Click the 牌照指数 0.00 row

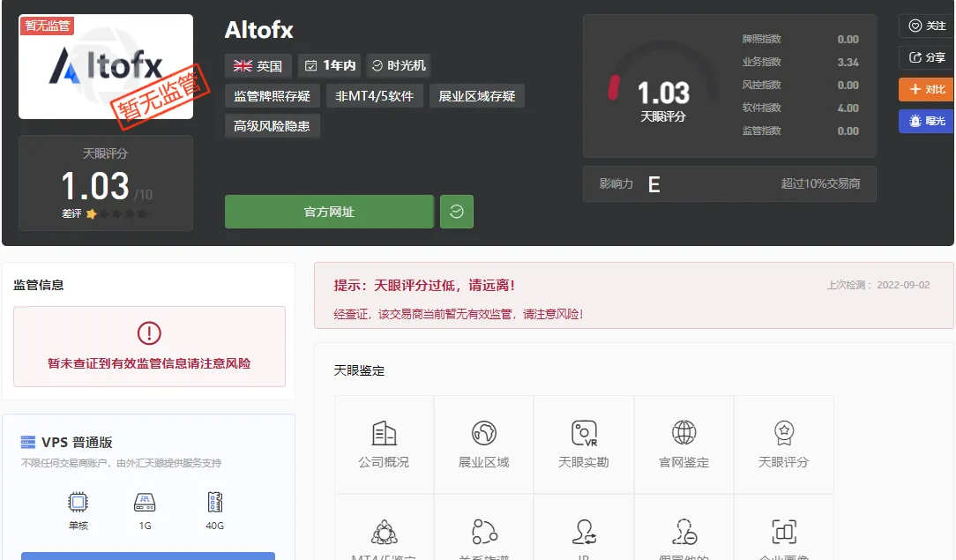tap(800, 39)
